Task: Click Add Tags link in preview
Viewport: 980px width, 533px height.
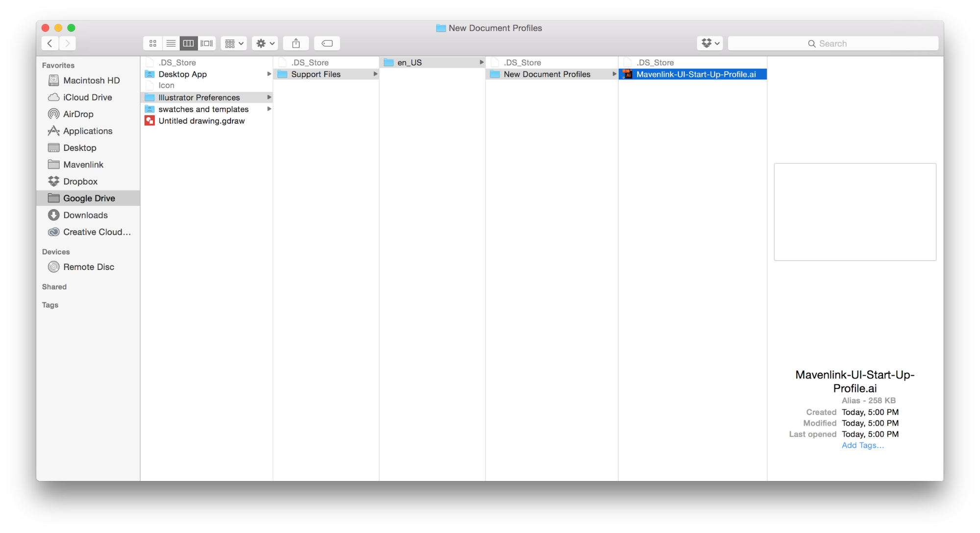Action: click(x=863, y=445)
